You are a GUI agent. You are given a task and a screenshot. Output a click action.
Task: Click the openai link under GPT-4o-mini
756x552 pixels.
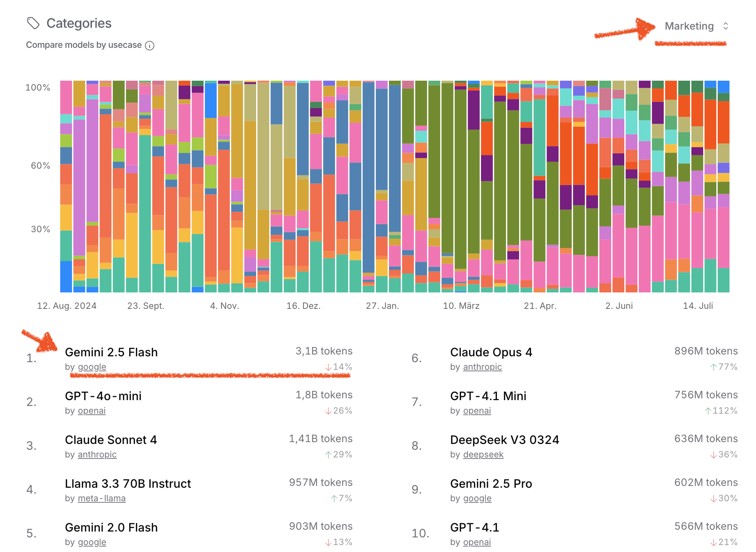point(92,411)
